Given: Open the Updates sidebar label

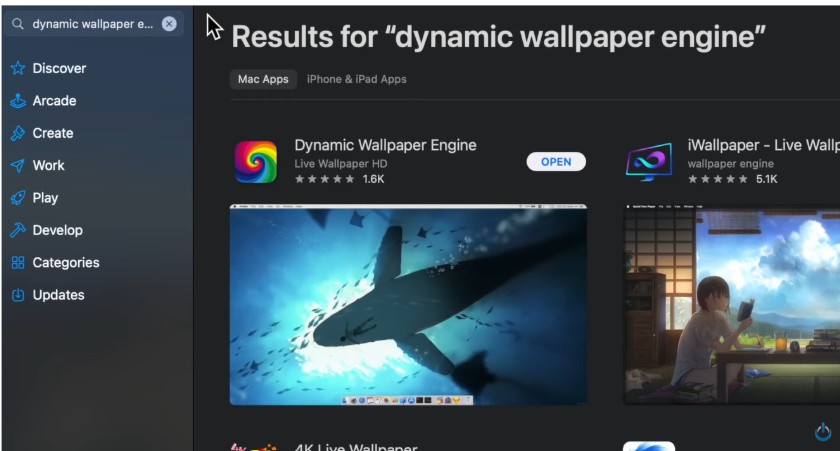Looking at the screenshot, I should pyautogui.click(x=58, y=295).
